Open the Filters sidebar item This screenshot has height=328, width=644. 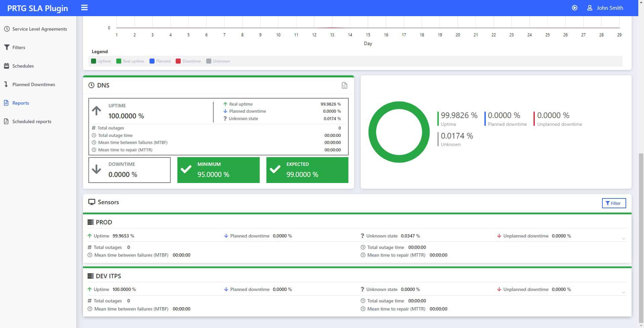pyautogui.click(x=19, y=47)
